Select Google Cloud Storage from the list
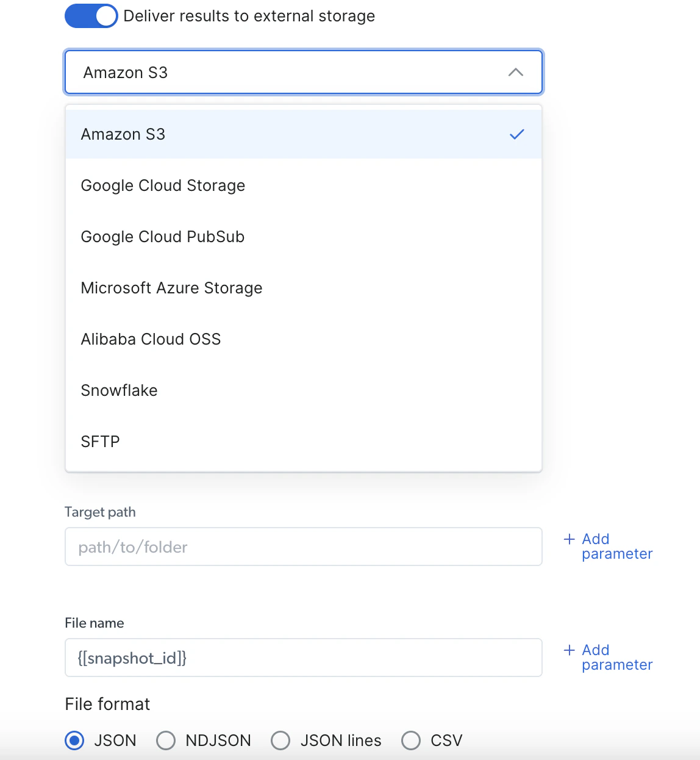700x760 pixels. pyautogui.click(x=162, y=185)
